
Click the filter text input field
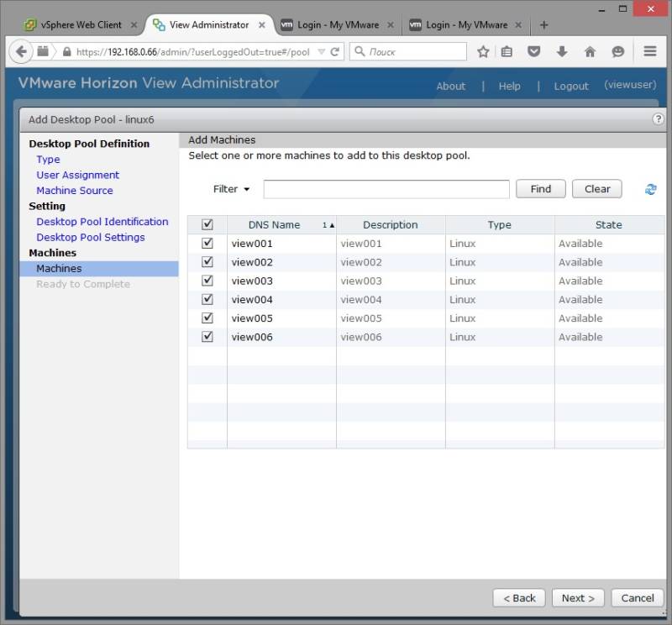pos(386,189)
